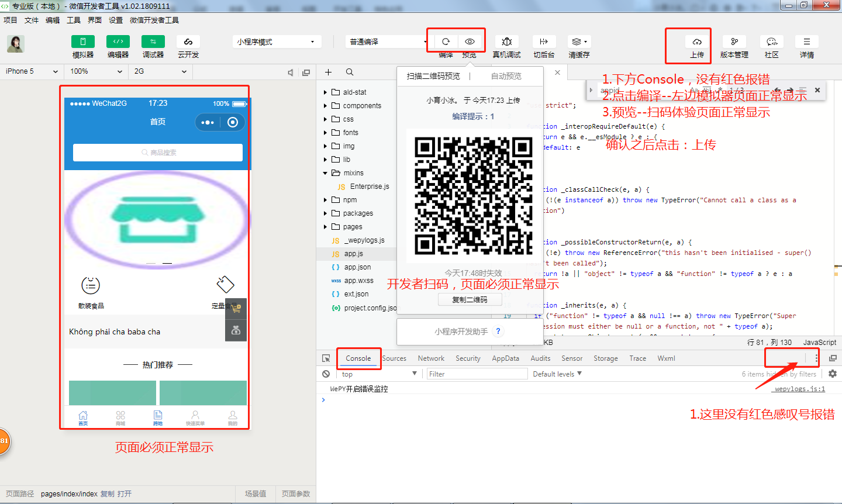Click the add new file plus icon

click(x=328, y=72)
